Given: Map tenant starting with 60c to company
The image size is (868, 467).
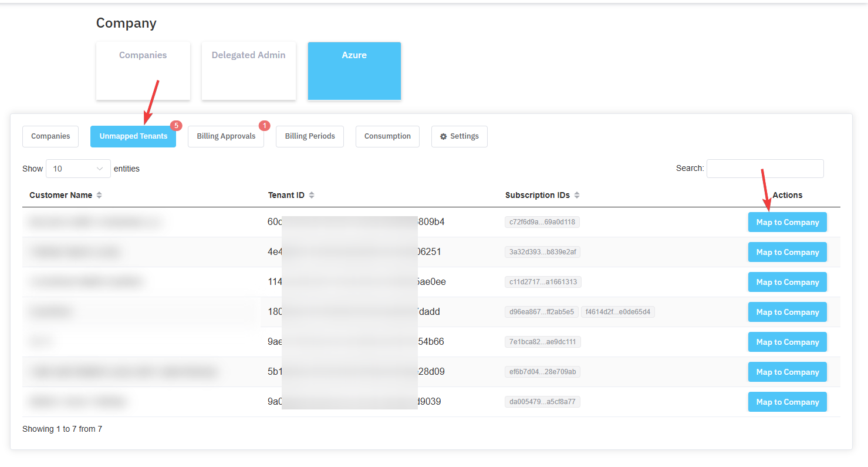Looking at the screenshot, I should coord(787,222).
